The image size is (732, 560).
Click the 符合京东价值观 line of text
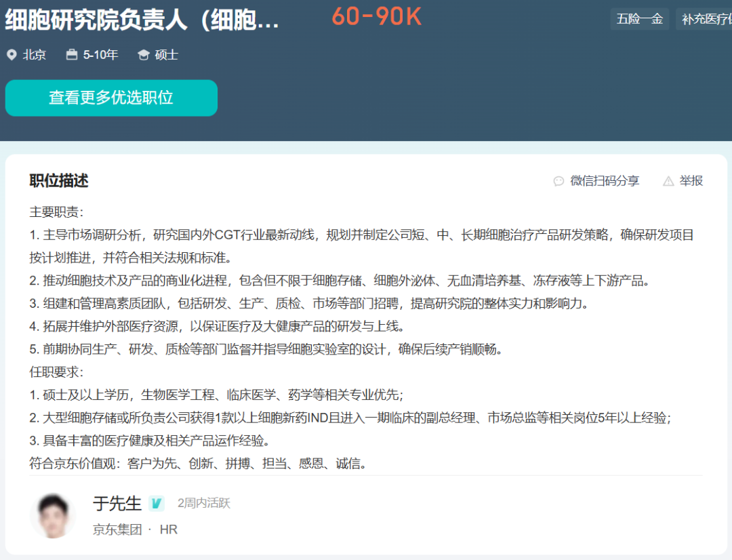[198, 464]
